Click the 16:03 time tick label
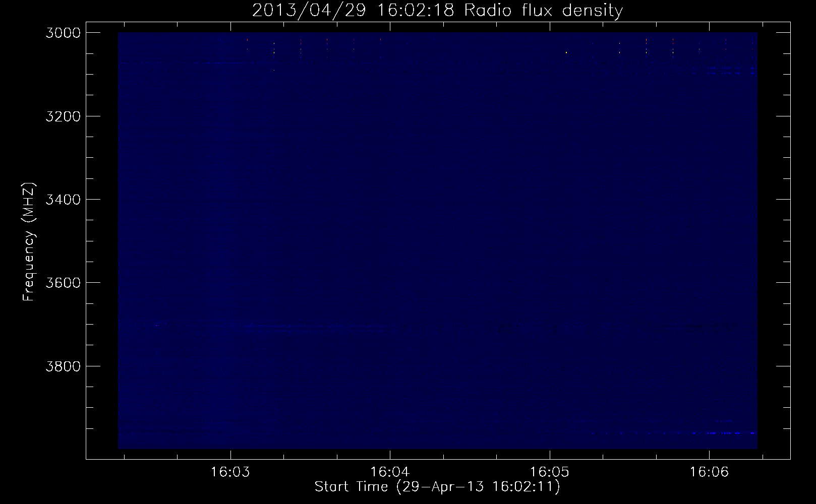This screenshot has height=504, width=816. pos(230,472)
